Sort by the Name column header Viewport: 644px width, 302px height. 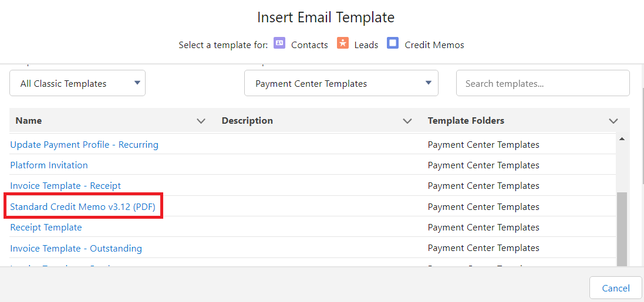29,121
